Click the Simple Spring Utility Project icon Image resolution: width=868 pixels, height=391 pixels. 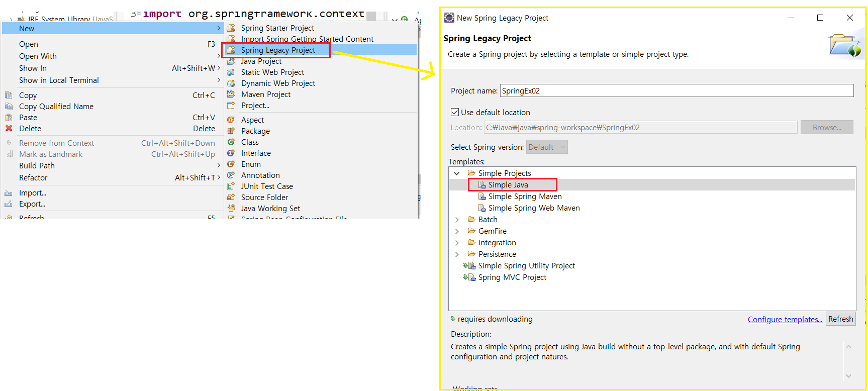point(469,265)
